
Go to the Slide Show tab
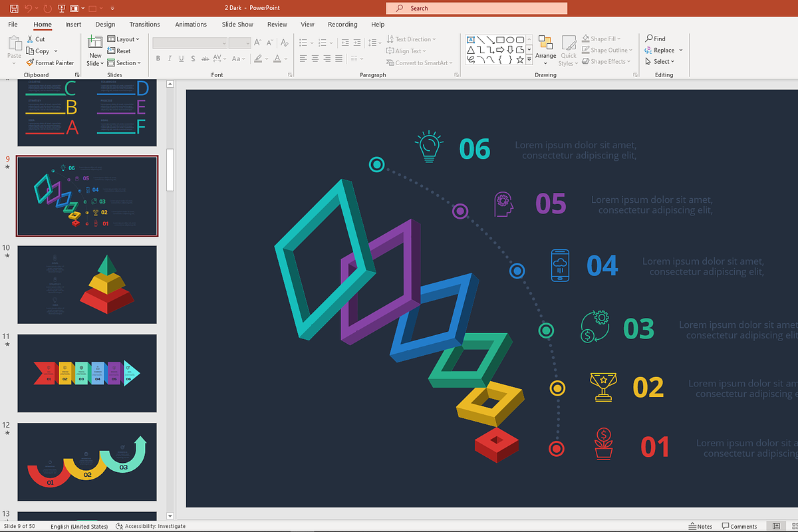tap(237, 25)
